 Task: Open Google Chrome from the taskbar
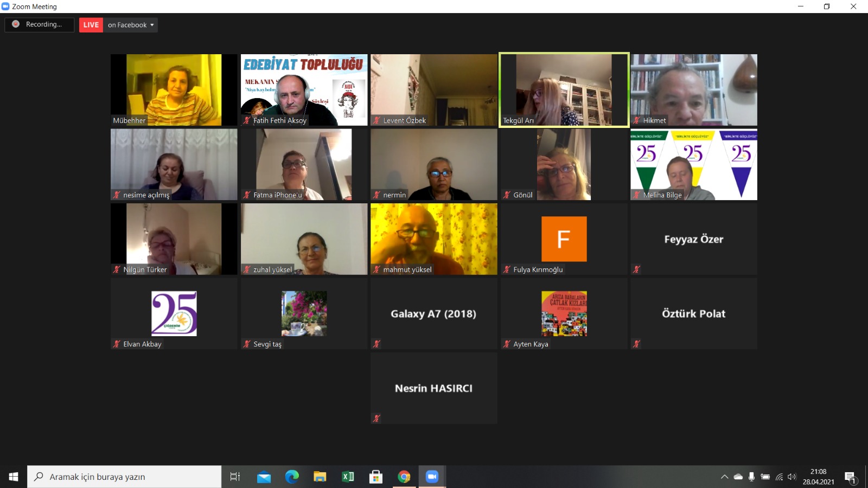[404, 477]
